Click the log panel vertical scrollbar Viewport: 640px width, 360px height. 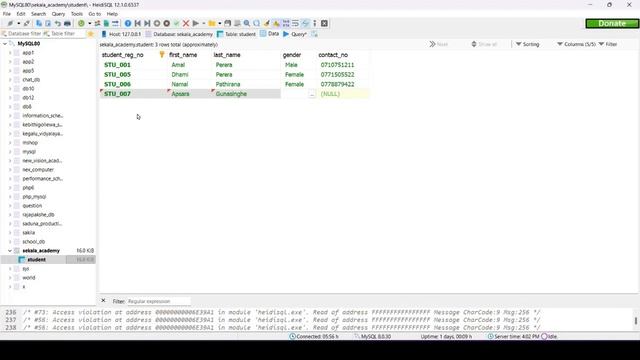[636, 320]
